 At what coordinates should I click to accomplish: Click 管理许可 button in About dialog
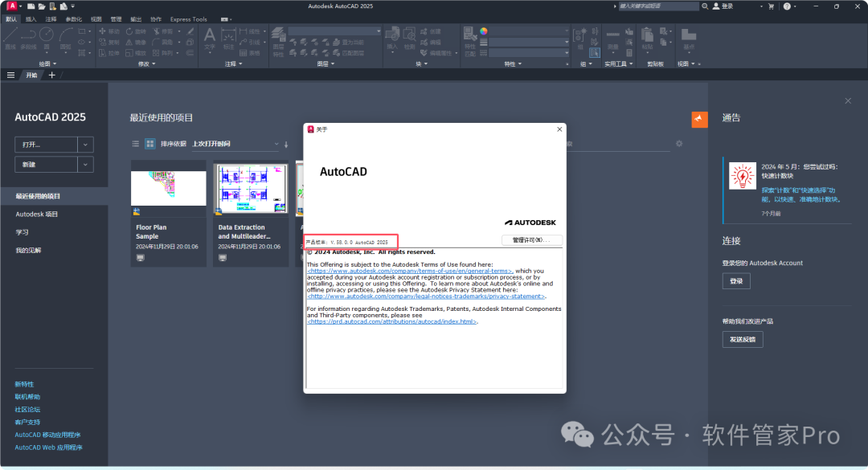[531, 239]
